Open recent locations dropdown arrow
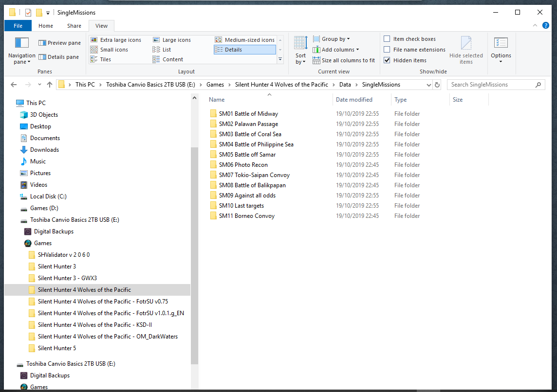This screenshot has width=557, height=392. [x=39, y=85]
